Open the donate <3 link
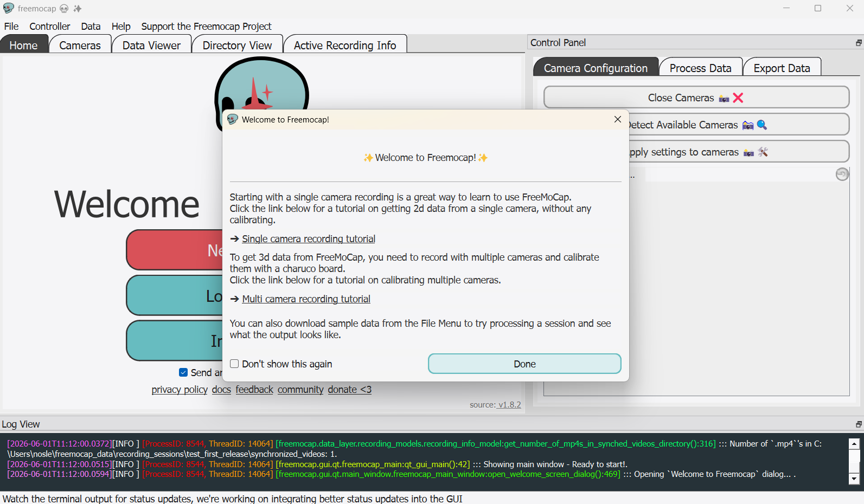The width and height of the screenshot is (864, 504). click(349, 389)
